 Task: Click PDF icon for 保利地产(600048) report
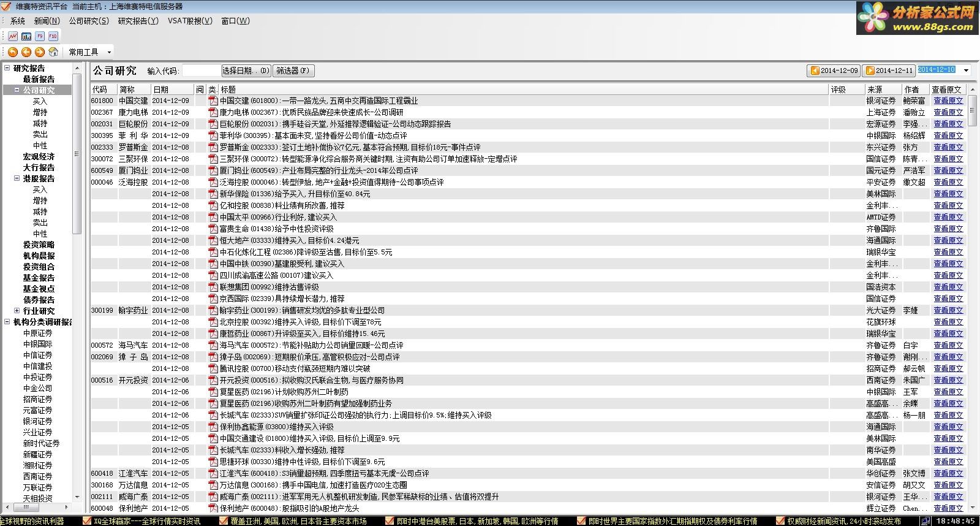pos(213,508)
